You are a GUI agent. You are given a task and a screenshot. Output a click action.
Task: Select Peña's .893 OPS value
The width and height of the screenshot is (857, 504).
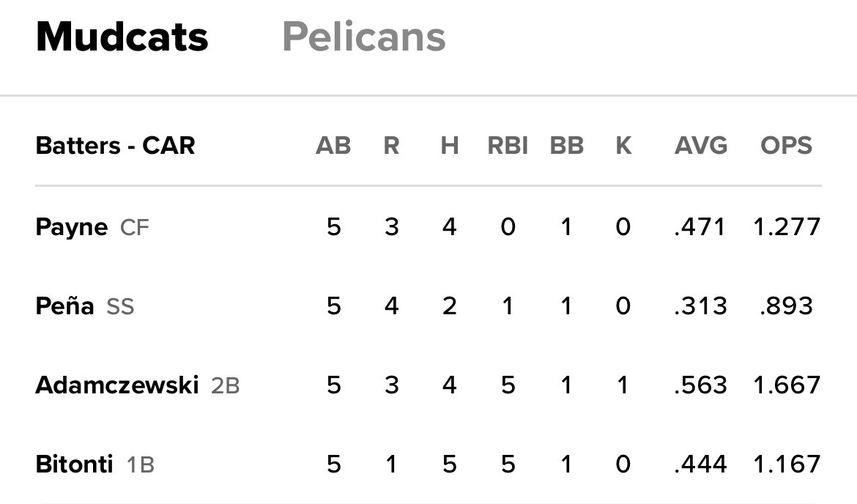[787, 306]
